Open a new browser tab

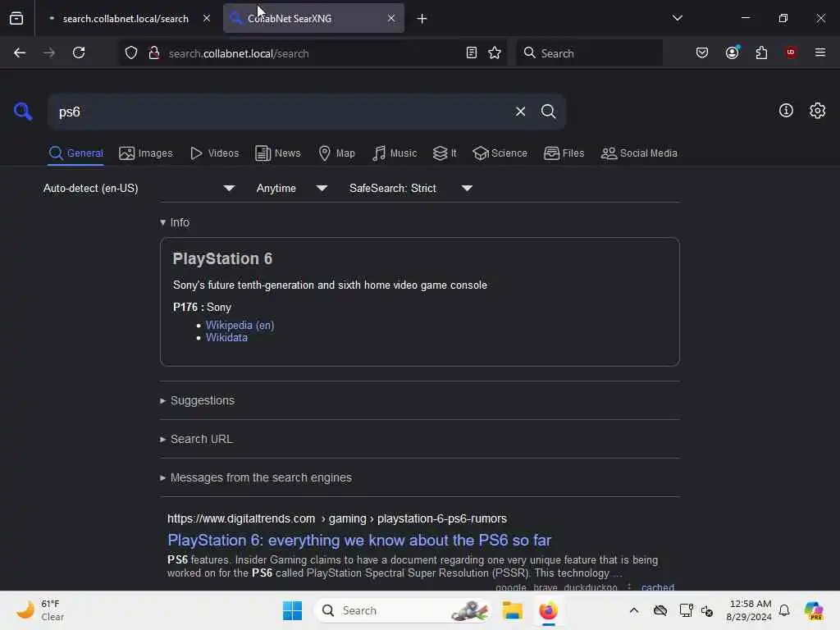pyautogui.click(x=422, y=19)
